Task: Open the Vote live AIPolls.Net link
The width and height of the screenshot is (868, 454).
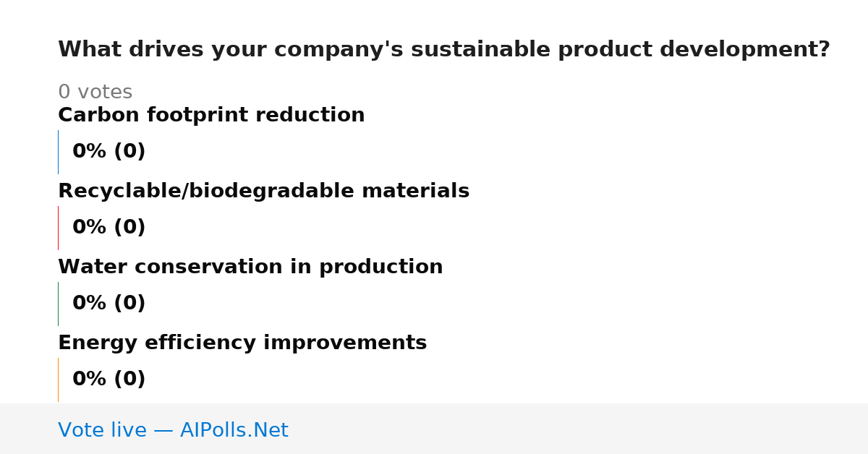Action: (173, 430)
